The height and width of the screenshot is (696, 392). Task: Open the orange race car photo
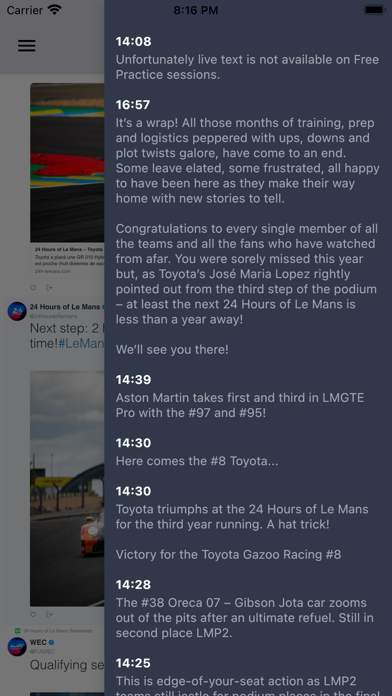[67, 489]
